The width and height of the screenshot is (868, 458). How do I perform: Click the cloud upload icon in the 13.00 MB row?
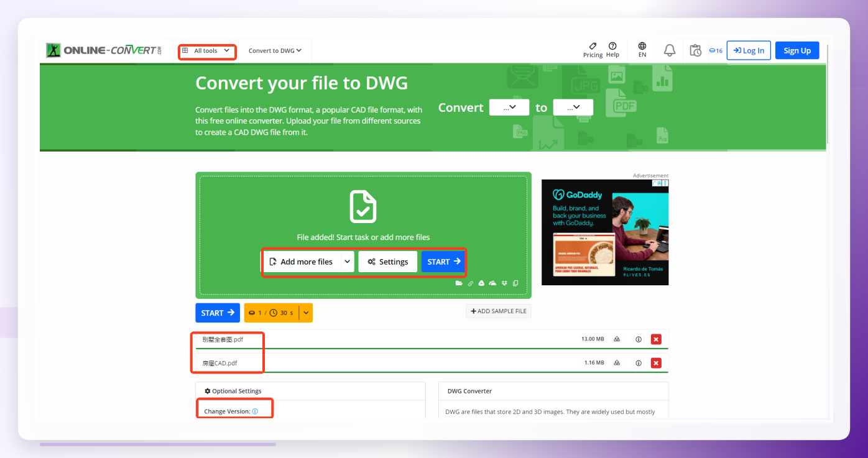click(x=617, y=339)
